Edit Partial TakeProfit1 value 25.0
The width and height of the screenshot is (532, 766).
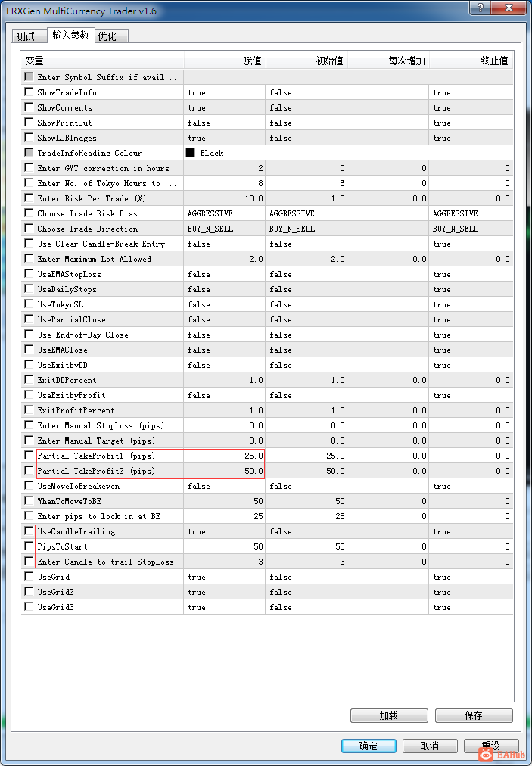225,456
